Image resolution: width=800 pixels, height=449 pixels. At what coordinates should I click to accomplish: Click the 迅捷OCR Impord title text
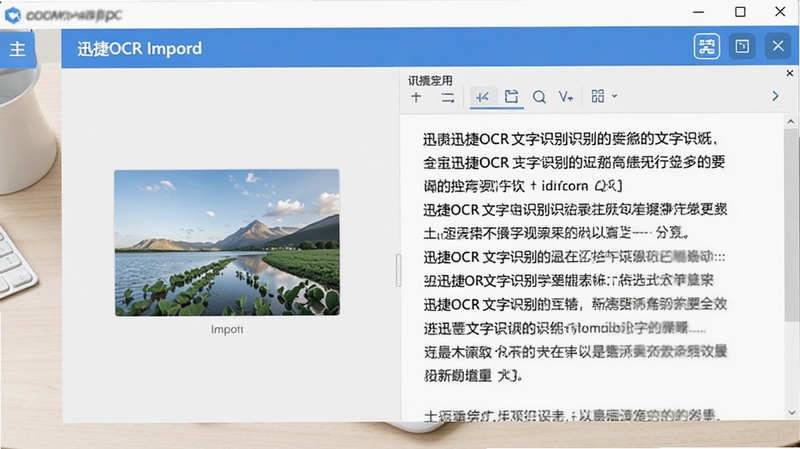click(139, 48)
